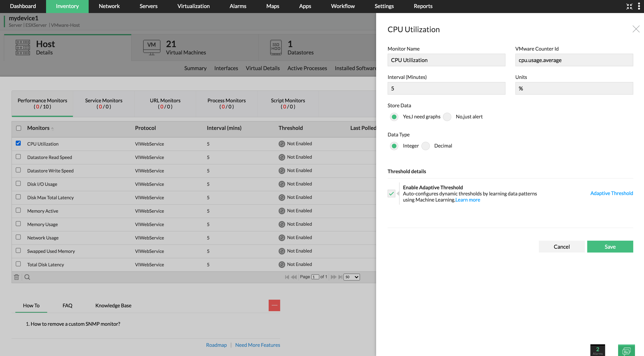The width and height of the screenshot is (644, 356).
Task: Switch to the Service Monitors tab
Action: click(x=103, y=103)
